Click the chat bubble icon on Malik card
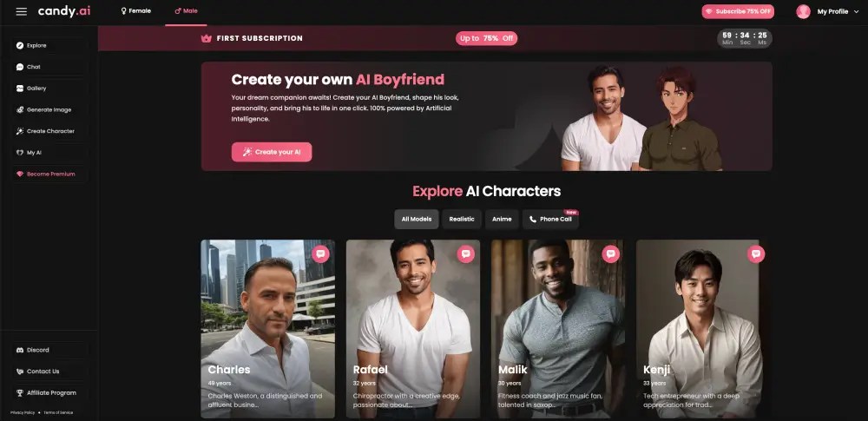The width and height of the screenshot is (868, 421). [x=610, y=253]
